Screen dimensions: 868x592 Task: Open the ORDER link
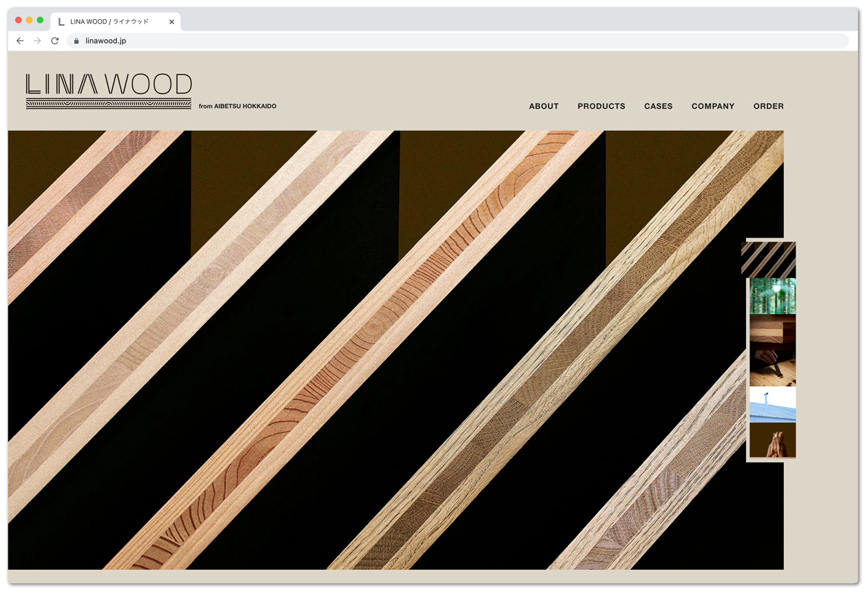pyautogui.click(x=768, y=106)
